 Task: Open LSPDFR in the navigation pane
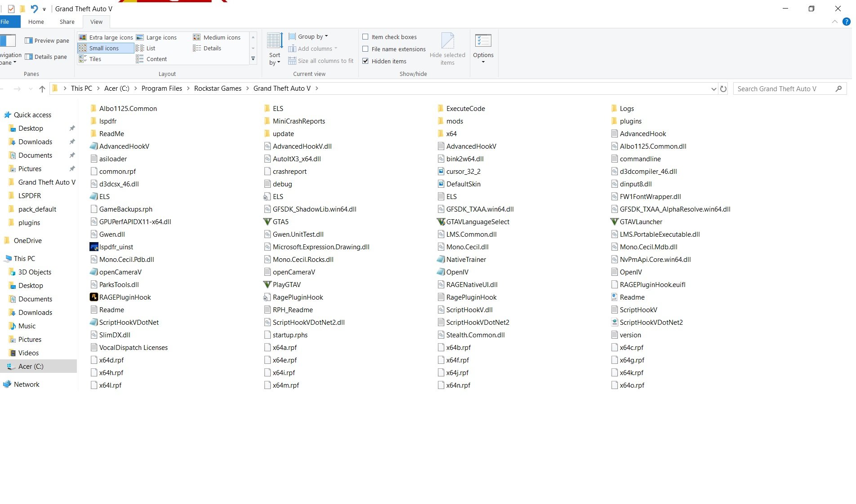click(30, 195)
